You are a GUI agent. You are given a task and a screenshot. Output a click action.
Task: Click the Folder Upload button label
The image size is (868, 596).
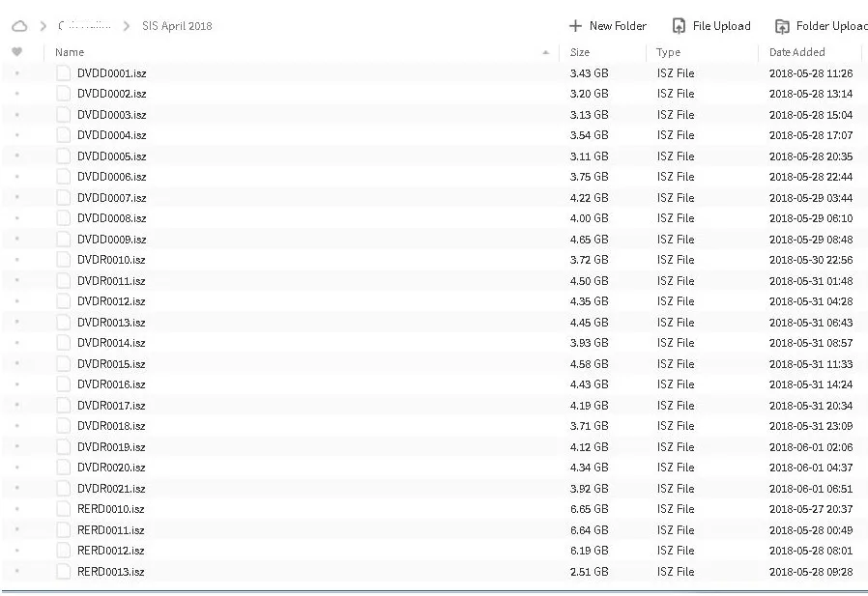[x=832, y=26]
